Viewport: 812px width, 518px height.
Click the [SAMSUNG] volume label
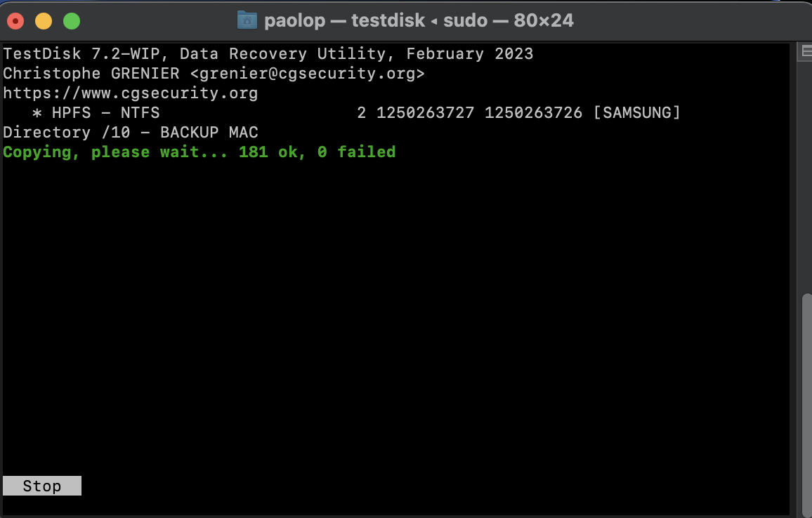636,113
